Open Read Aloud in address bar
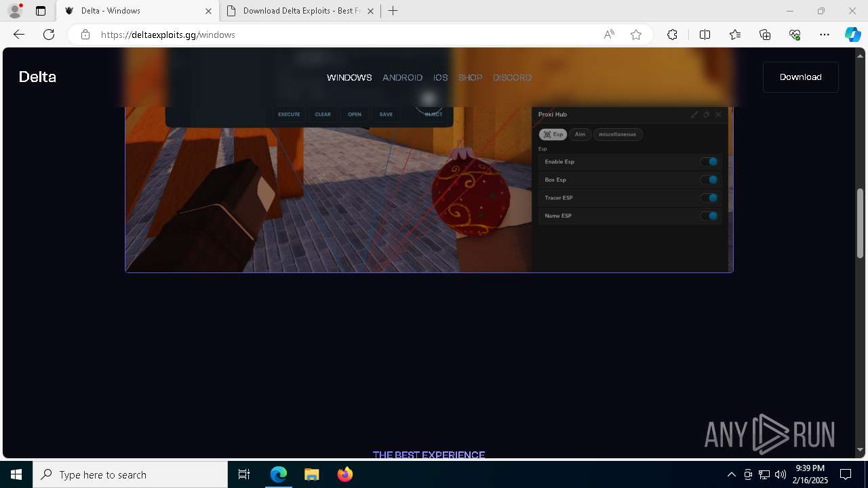Image resolution: width=868 pixels, height=488 pixels. point(609,35)
